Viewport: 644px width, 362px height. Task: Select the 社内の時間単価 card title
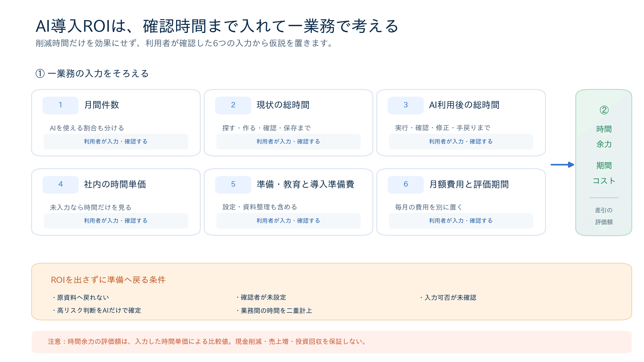[115, 184]
